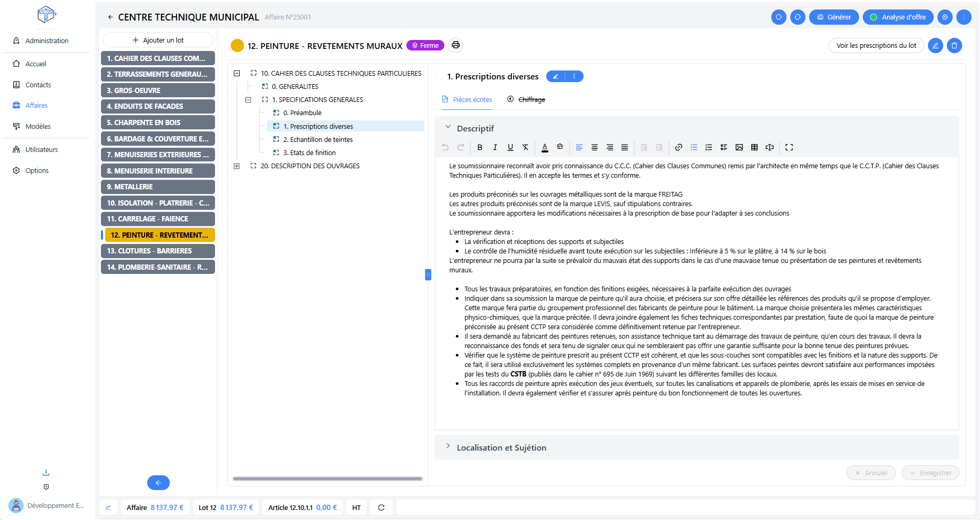980x520 pixels.
Task: Open the settings gear in top bar
Action: (945, 17)
